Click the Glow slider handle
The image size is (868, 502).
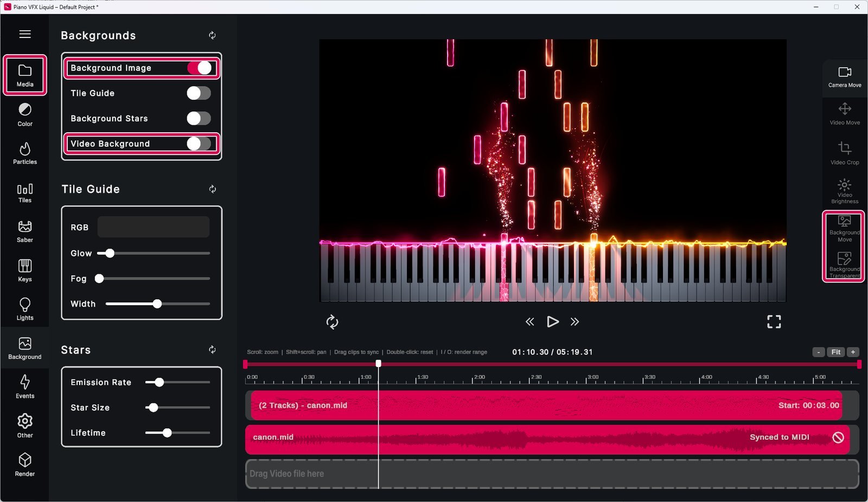coord(110,253)
